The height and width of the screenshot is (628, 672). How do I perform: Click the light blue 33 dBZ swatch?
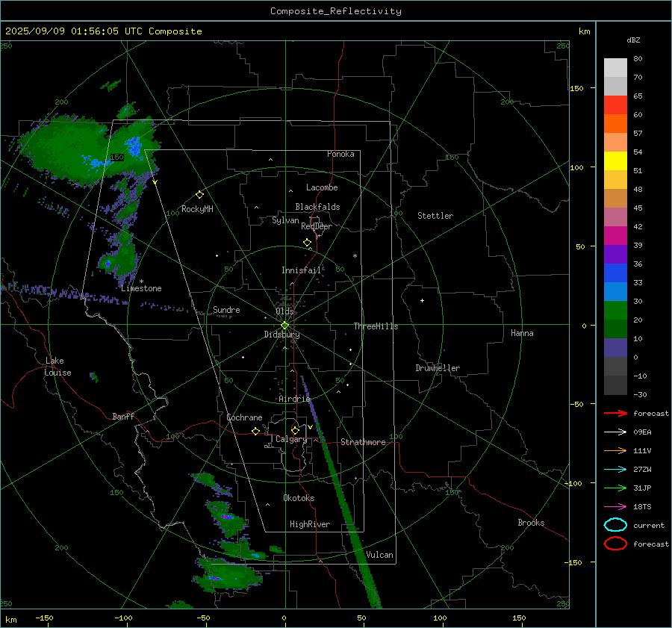point(615,292)
